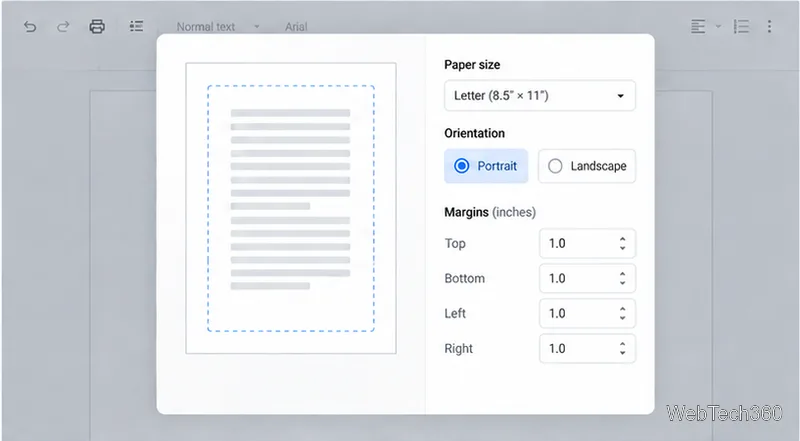Screen dimensions: 800x441
Task: Select Portrait orientation
Action: (486, 166)
